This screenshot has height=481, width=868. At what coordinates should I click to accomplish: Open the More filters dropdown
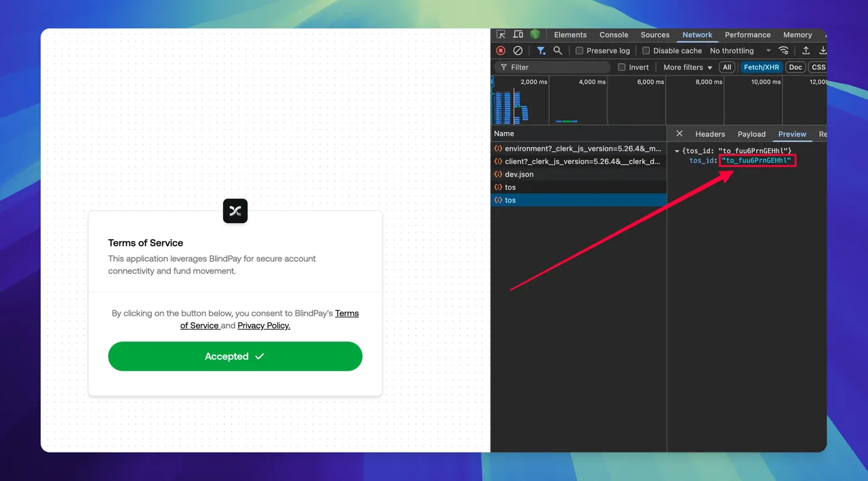(688, 67)
